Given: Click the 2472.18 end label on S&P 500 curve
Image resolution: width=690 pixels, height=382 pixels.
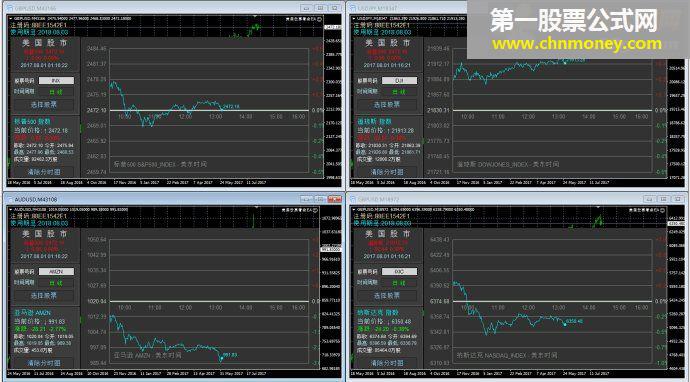Looking at the screenshot, I should (x=231, y=107).
